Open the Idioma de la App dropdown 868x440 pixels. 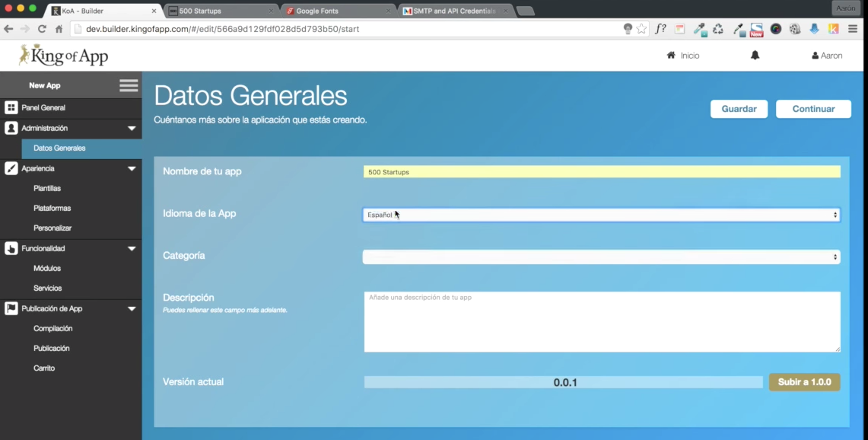(601, 214)
